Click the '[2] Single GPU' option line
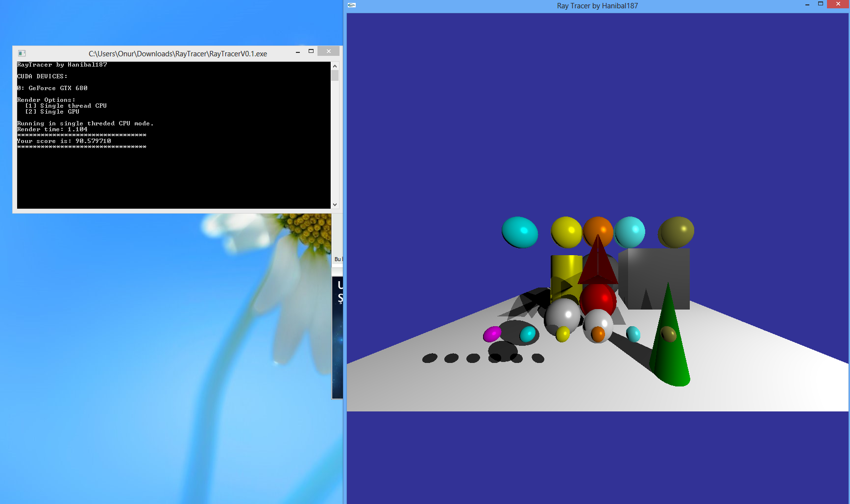The image size is (850, 504). 52,112
